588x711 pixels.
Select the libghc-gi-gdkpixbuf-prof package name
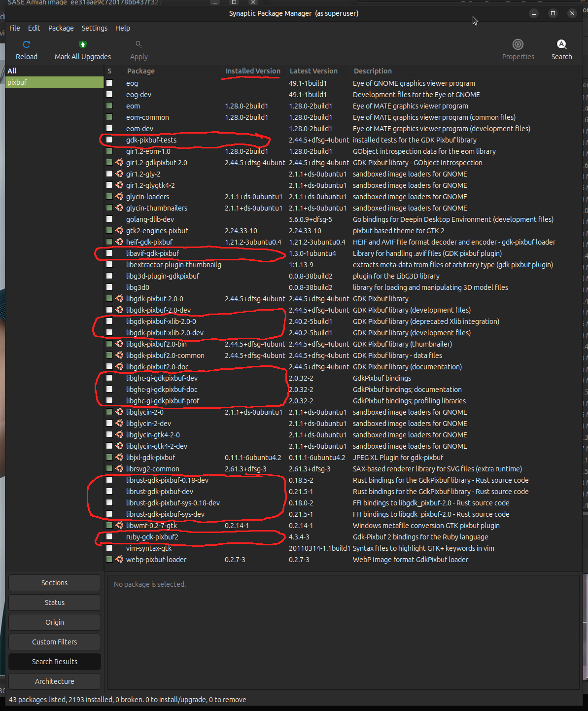(163, 400)
